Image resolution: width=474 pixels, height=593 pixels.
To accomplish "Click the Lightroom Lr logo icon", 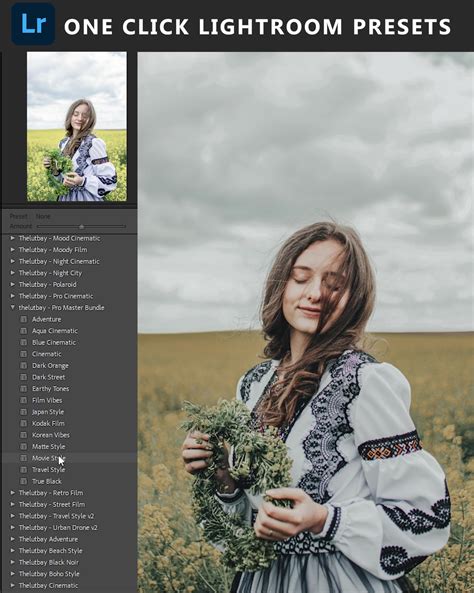I will click(x=33, y=23).
